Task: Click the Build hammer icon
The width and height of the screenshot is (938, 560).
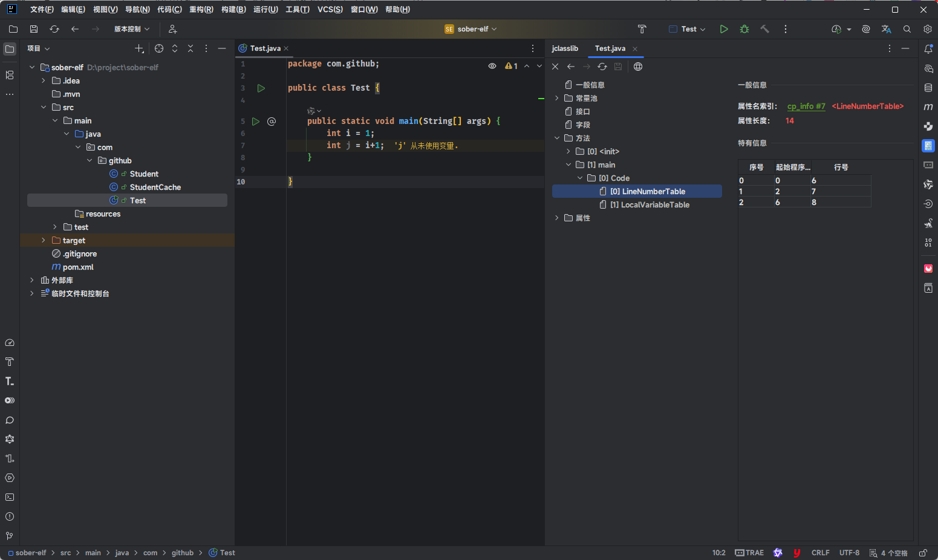Action: click(765, 29)
